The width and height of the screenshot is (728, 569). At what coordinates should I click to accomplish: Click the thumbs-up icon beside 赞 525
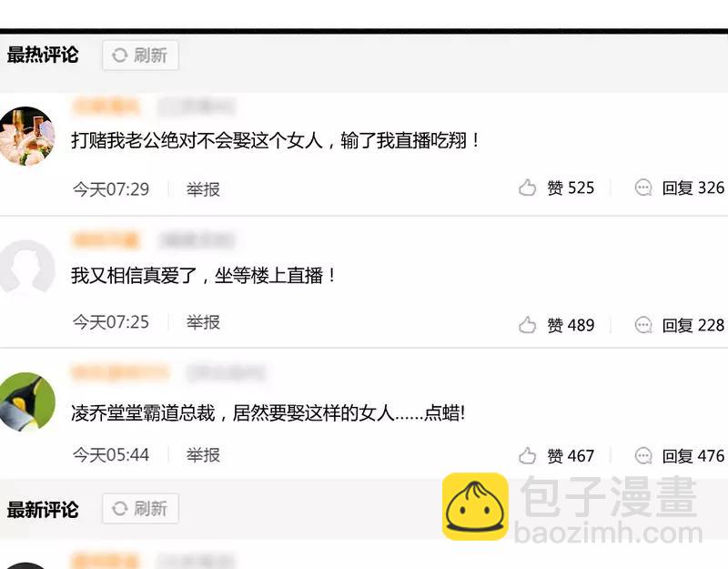527,188
